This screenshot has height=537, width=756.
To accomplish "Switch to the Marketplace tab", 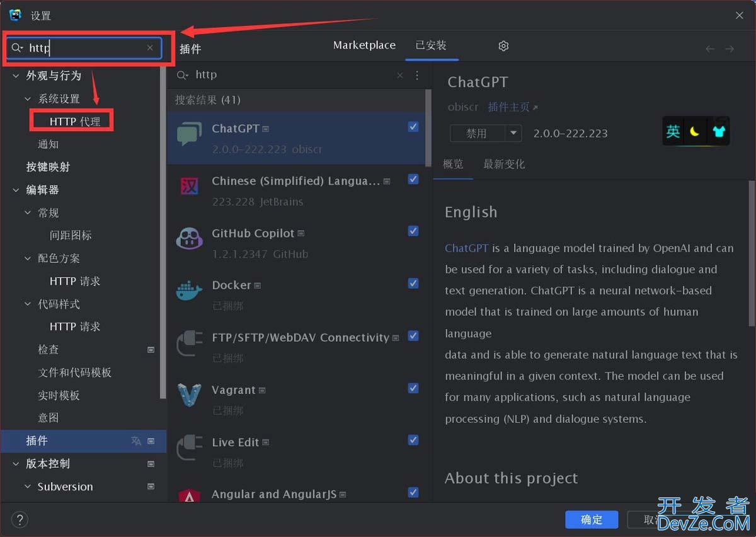I will tap(364, 45).
